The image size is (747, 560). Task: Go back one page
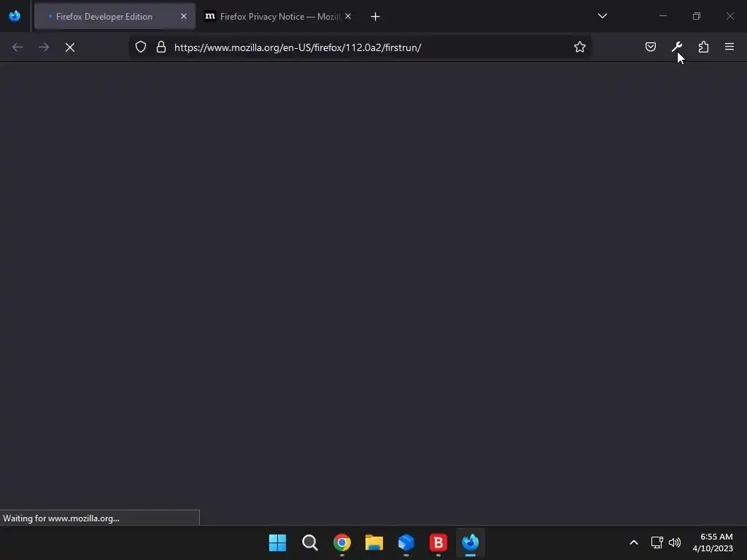coord(18,47)
